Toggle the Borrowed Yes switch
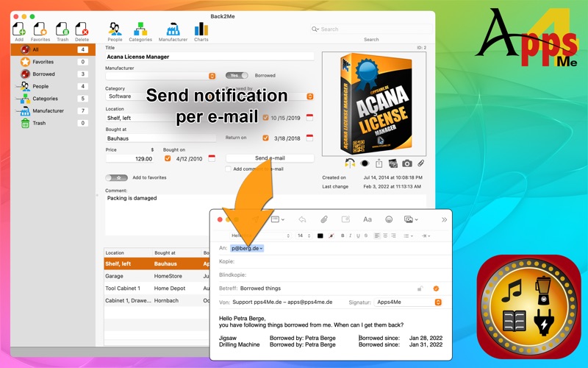The height and width of the screenshot is (368, 588). [237, 76]
